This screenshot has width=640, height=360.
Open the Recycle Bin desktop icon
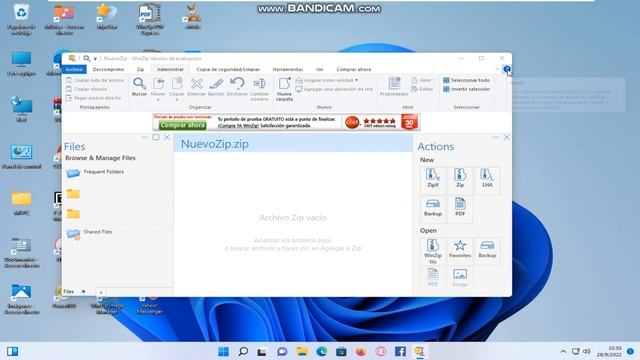[x=21, y=19]
